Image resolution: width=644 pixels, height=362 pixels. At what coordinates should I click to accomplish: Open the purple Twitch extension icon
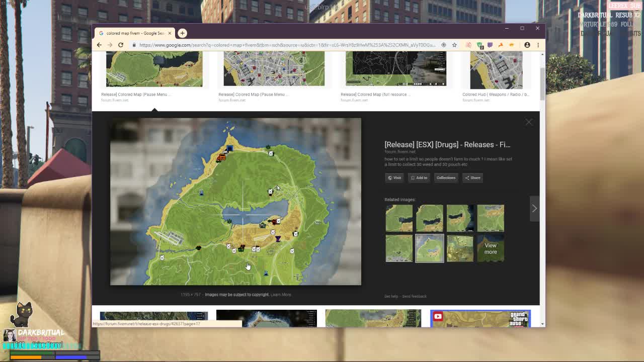[x=490, y=45]
